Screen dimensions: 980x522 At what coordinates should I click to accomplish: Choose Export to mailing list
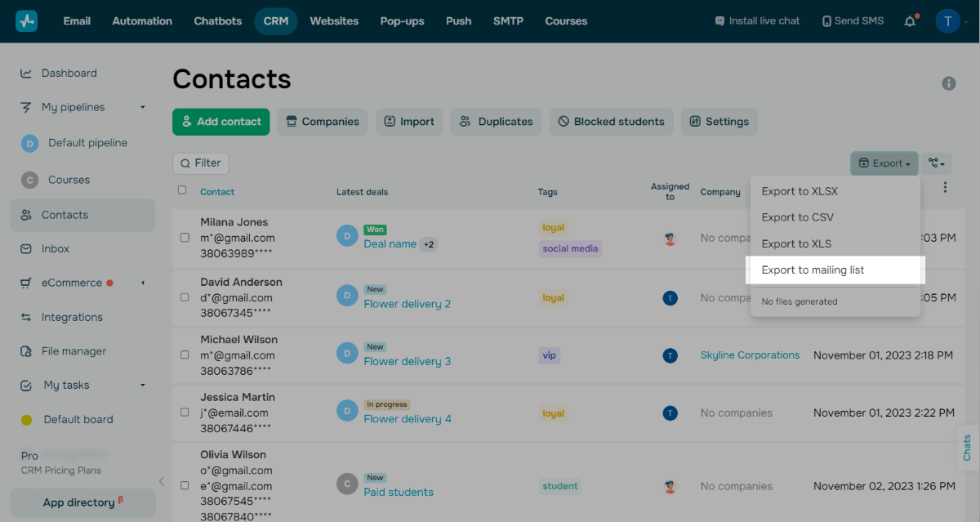[x=813, y=270]
